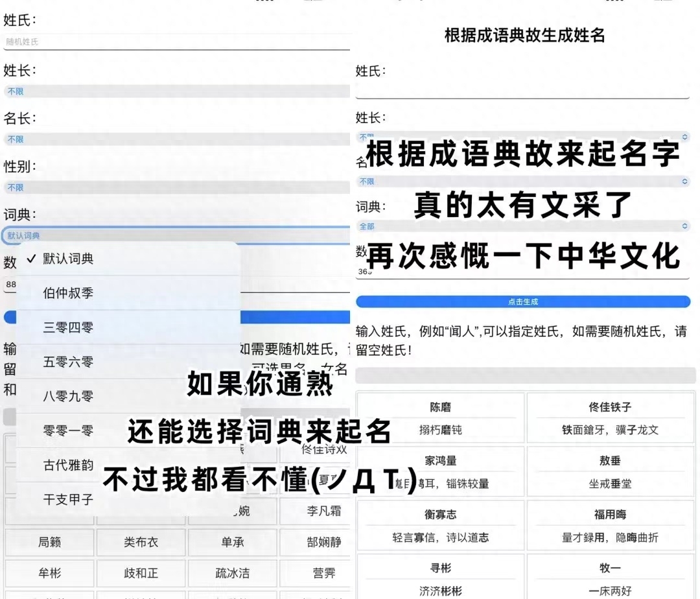Open the 名长 dropdown in the left panel

pyautogui.click(x=176, y=139)
